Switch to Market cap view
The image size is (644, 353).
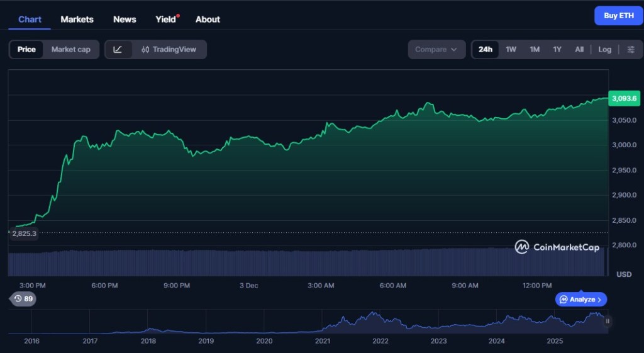click(70, 49)
